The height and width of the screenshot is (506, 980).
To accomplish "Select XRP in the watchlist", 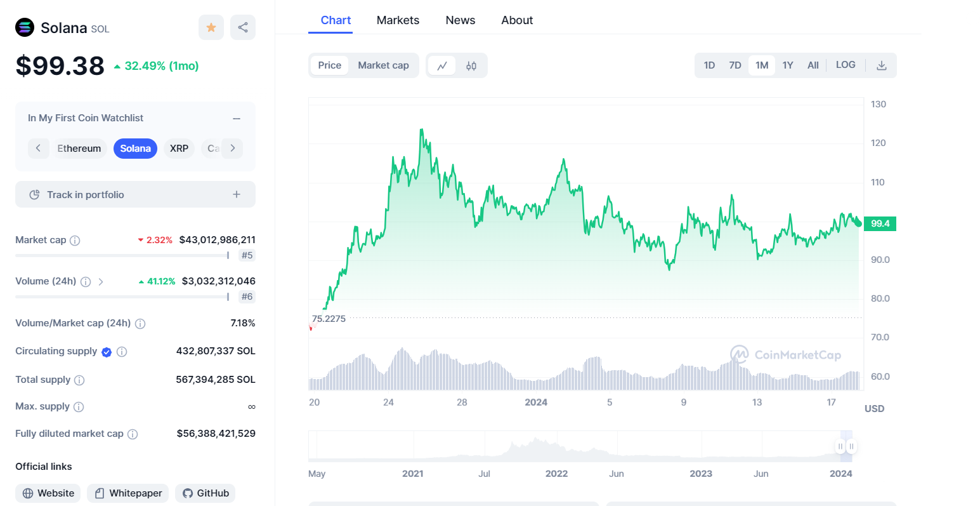I will 179,149.
